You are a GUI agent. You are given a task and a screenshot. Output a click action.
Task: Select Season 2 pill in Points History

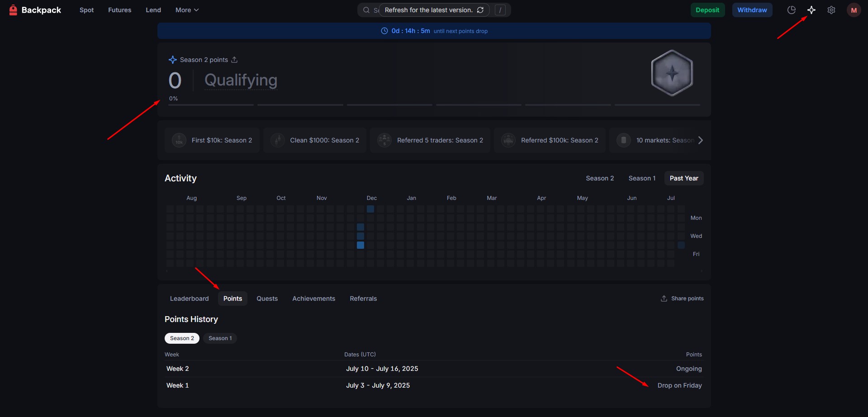pos(182,338)
